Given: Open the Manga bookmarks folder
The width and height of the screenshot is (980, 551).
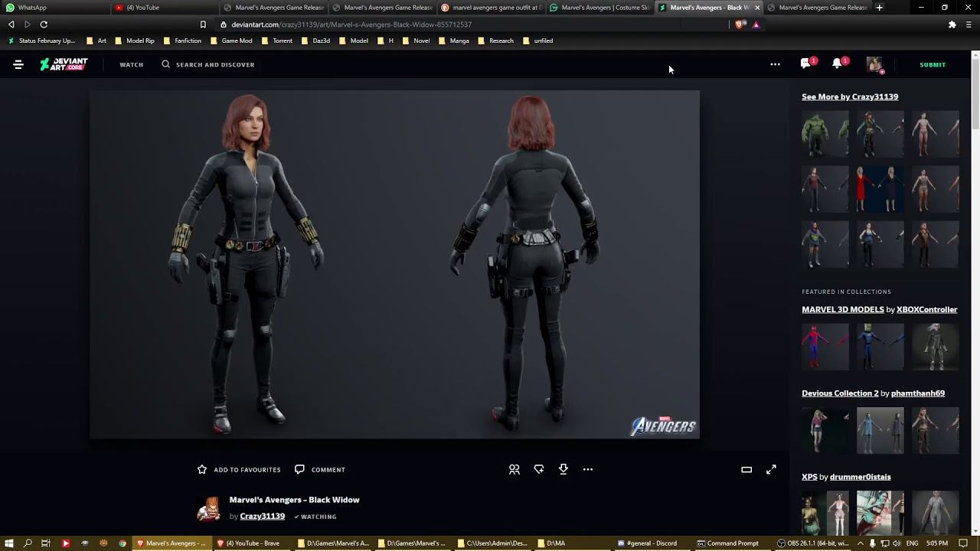Looking at the screenshot, I should pos(454,41).
